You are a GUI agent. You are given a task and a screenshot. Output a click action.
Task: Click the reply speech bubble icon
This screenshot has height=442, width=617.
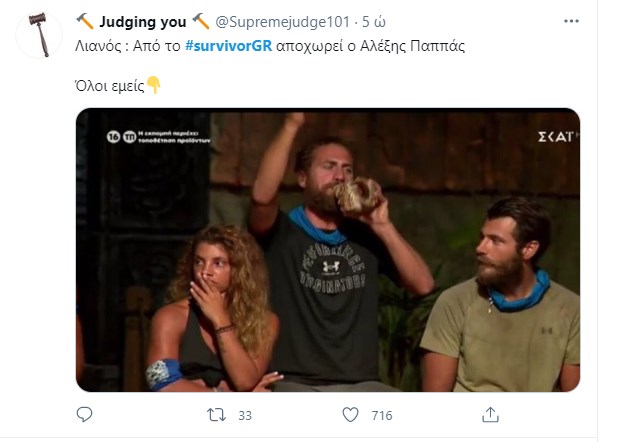click(85, 414)
